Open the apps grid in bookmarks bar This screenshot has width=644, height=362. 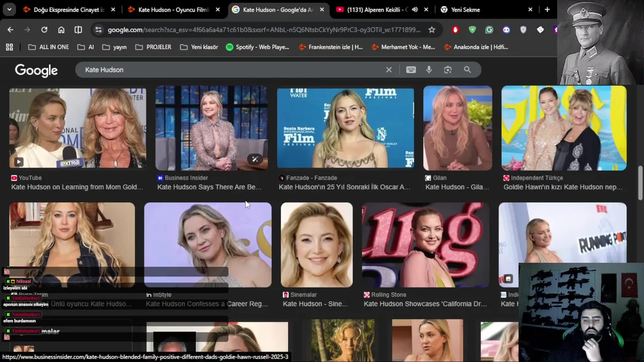click(x=9, y=47)
